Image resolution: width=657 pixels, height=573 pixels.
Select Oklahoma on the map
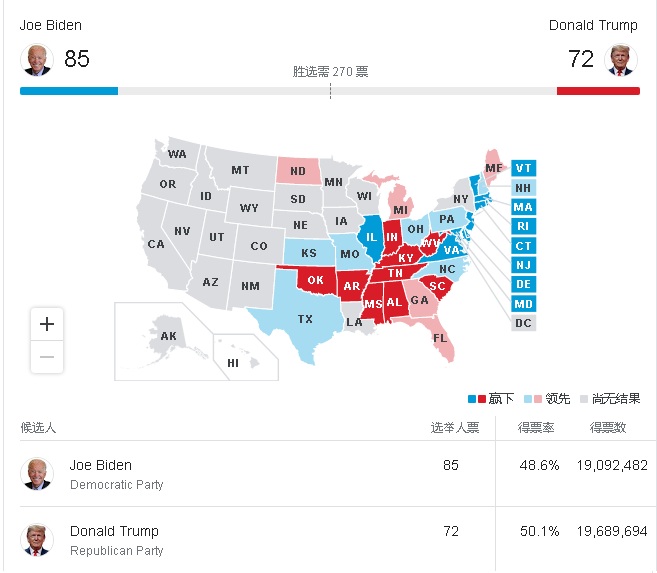[x=316, y=280]
